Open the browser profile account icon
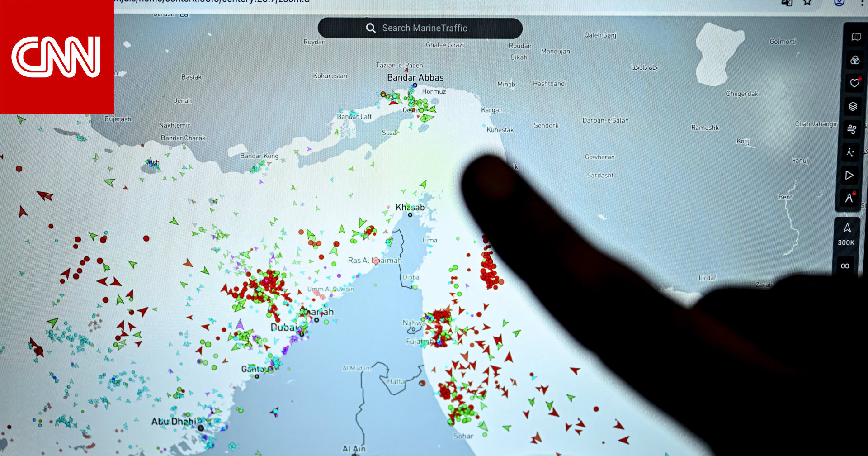The image size is (868, 456). click(839, 2)
